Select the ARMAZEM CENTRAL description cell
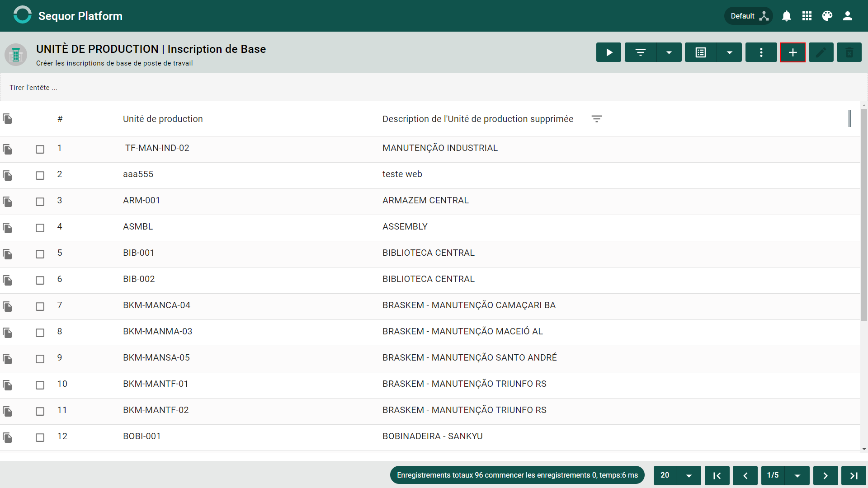The image size is (868, 488). tap(425, 201)
